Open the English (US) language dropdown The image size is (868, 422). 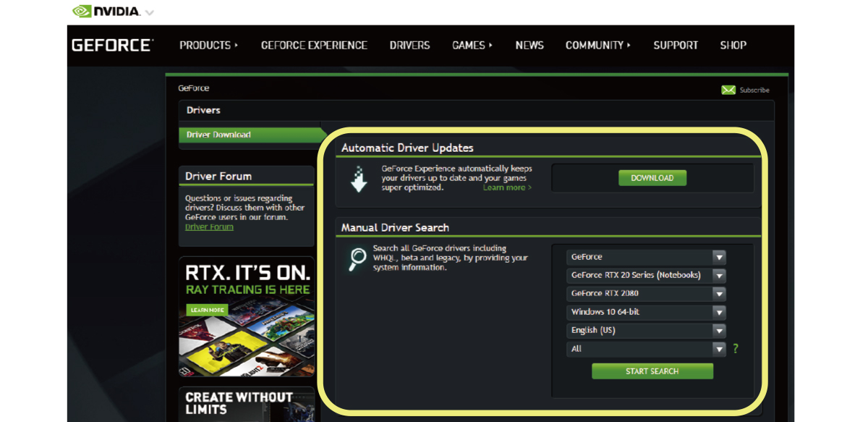click(x=718, y=331)
